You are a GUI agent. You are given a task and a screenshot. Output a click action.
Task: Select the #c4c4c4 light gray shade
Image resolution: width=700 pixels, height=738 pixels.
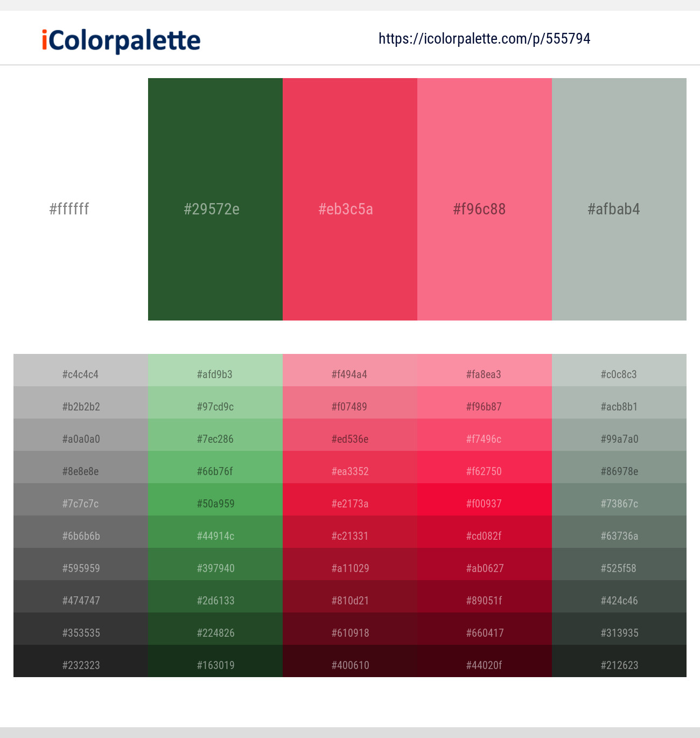click(x=81, y=370)
